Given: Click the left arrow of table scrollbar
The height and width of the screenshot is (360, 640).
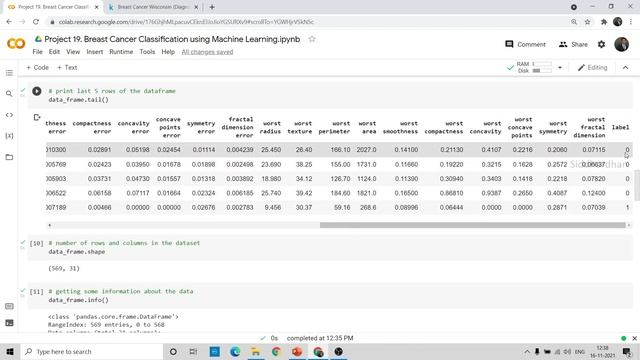Looking at the screenshot, I should [50, 225].
